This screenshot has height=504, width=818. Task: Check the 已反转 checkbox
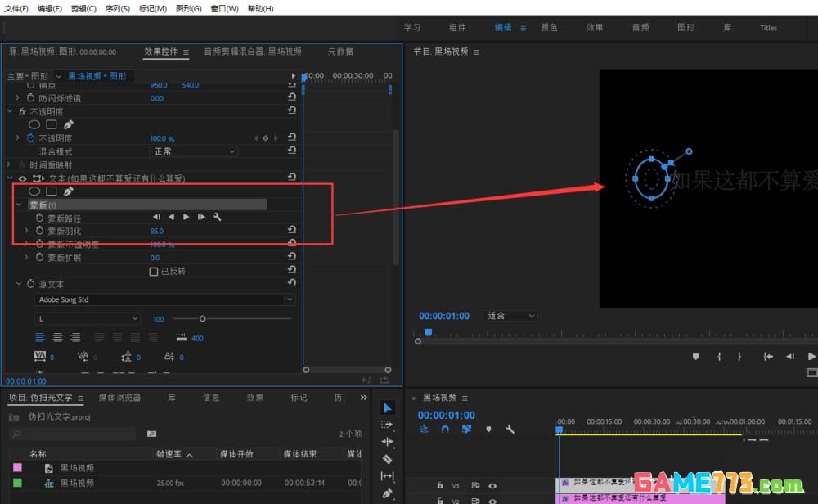tap(154, 272)
